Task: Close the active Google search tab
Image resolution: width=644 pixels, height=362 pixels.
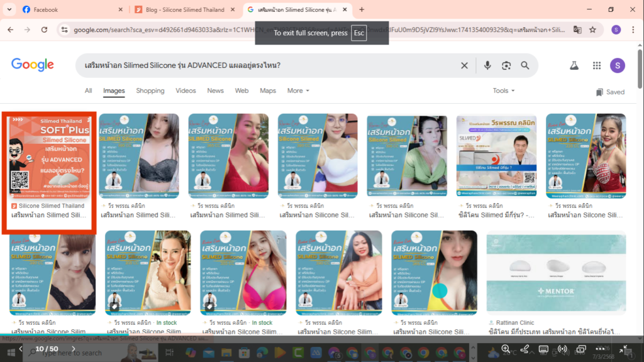Action: click(x=345, y=9)
